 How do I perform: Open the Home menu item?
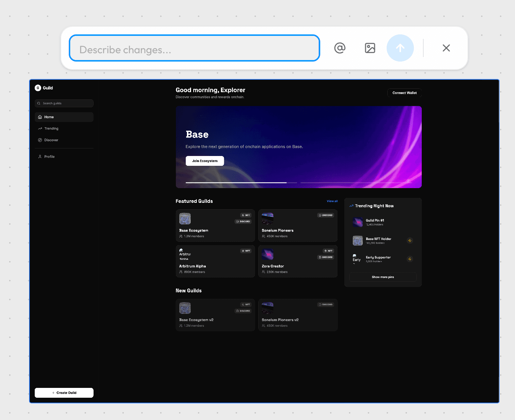pyautogui.click(x=64, y=117)
